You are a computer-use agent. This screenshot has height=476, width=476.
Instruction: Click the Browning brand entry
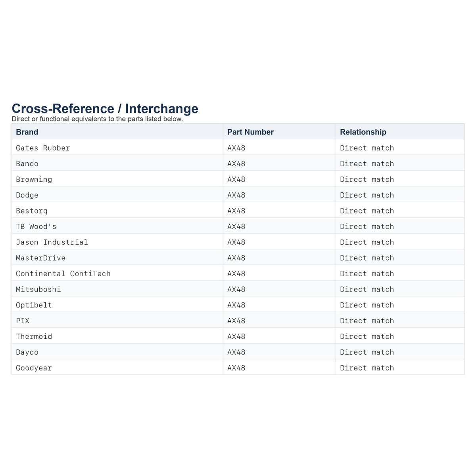[x=34, y=179]
